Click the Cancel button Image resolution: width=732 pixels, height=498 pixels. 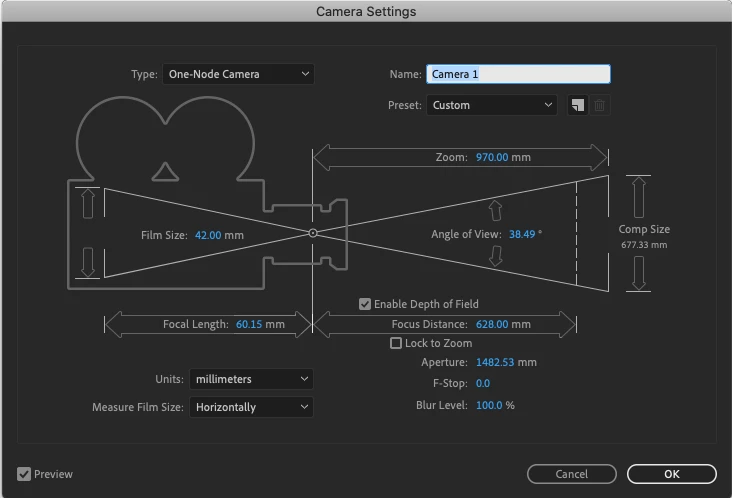pos(572,474)
